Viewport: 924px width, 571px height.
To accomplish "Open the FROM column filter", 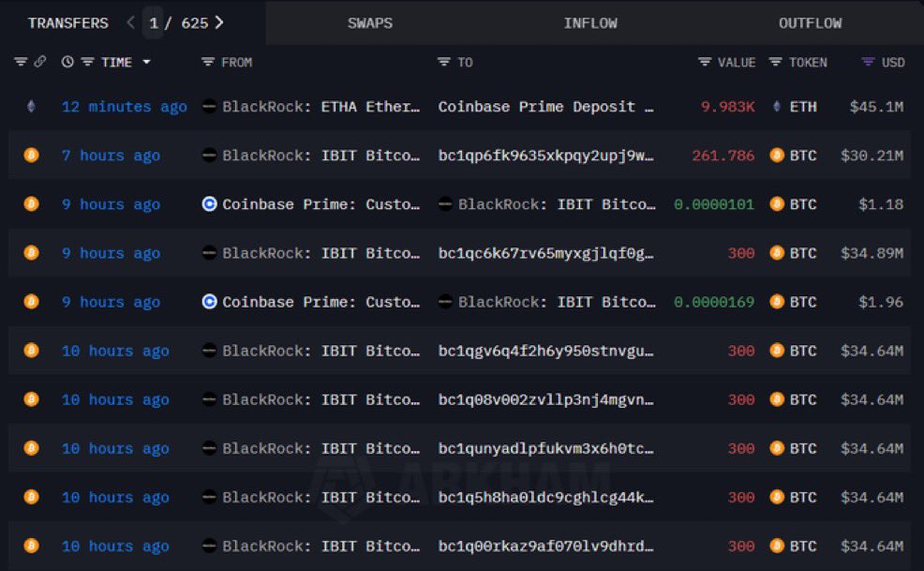I will (206, 62).
